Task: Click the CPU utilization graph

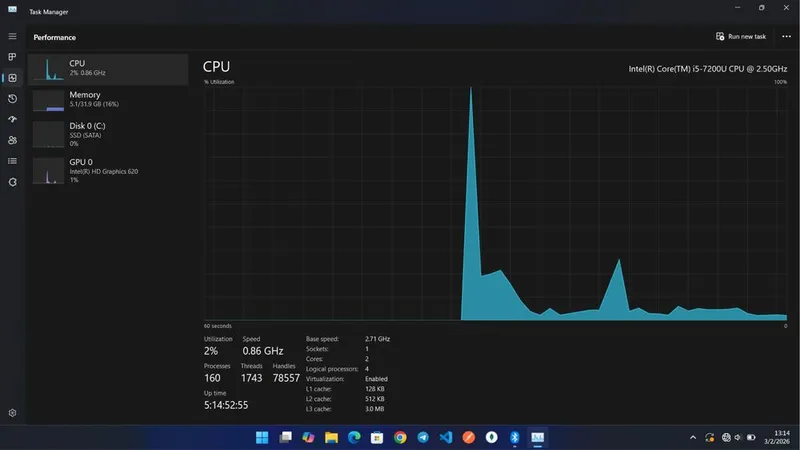Action: pyautogui.click(x=495, y=204)
